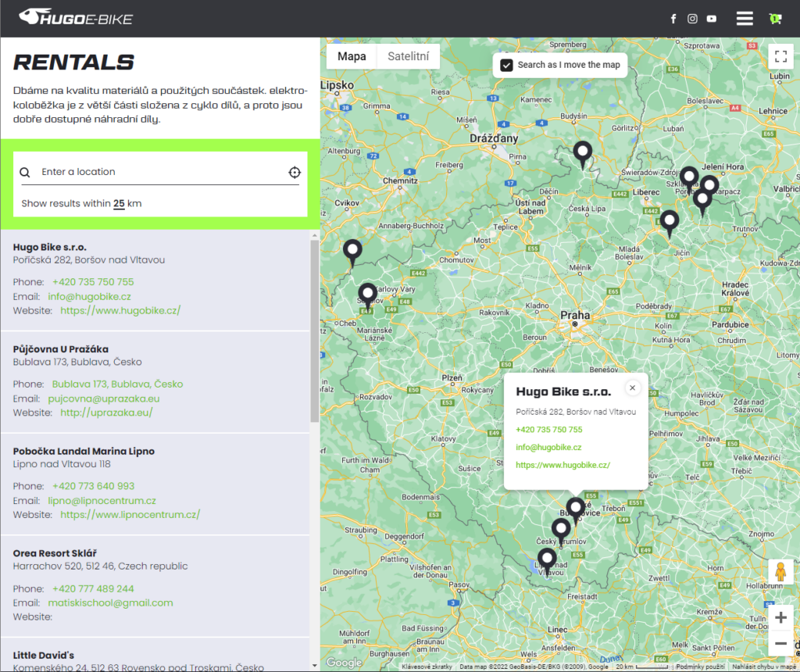
Task: Open Klávesové zkratky map shortcuts
Action: (x=427, y=667)
